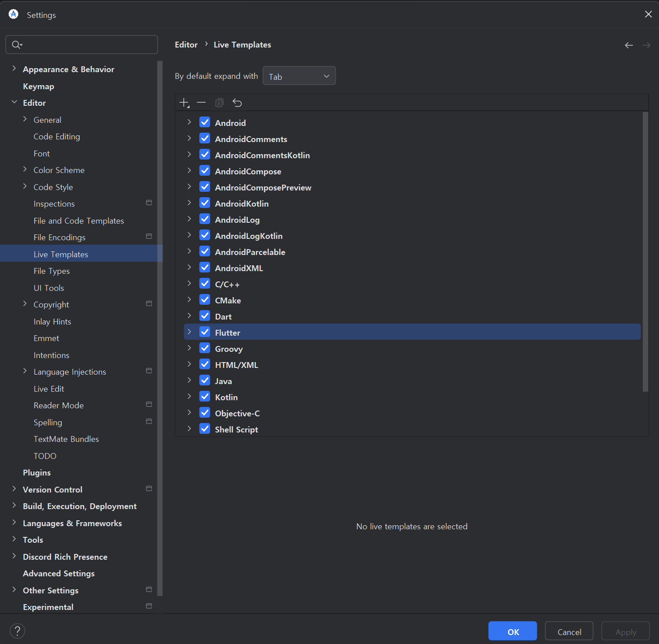This screenshot has height=644, width=659.
Task: Open Inlay Hints settings page
Action: pyautogui.click(x=52, y=322)
